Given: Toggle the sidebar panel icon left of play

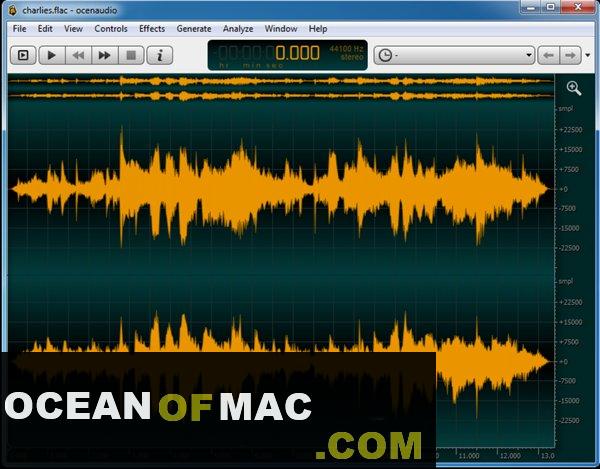Looking at the screenshot, I should [x=23, y=55].
